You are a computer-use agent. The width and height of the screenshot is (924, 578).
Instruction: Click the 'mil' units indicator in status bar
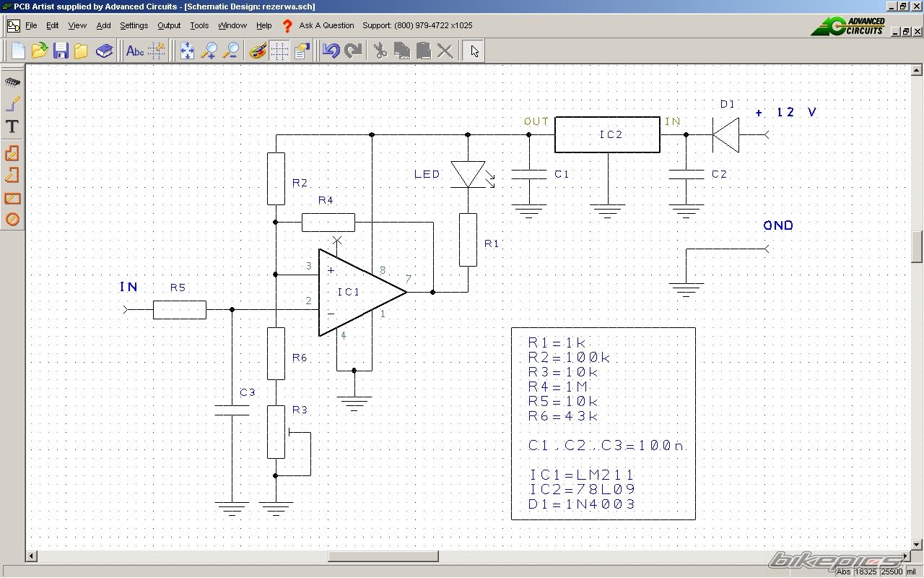coord(912,571)
